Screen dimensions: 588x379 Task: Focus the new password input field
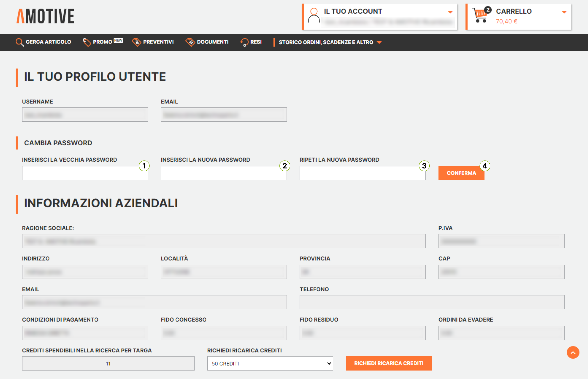coord(224,173)
